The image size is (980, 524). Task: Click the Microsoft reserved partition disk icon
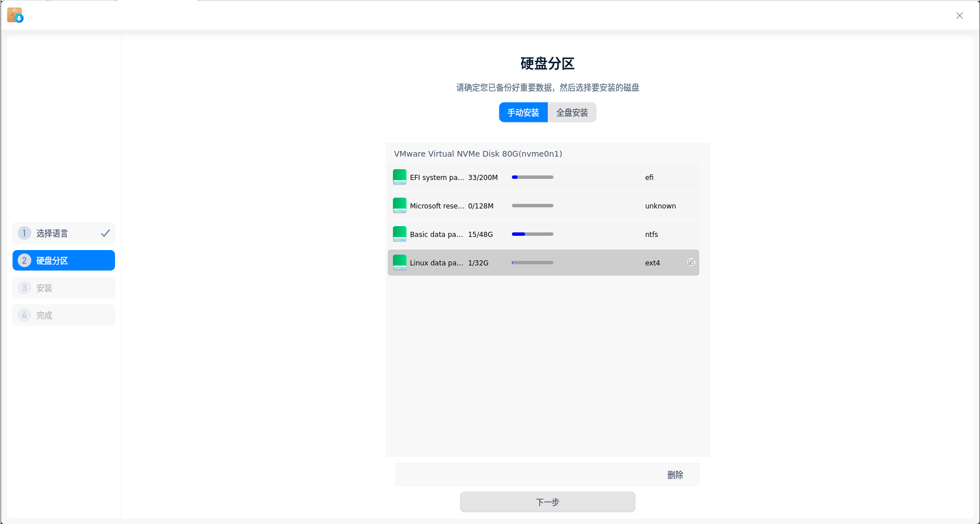pyautogui.click(x=399, y=206)
